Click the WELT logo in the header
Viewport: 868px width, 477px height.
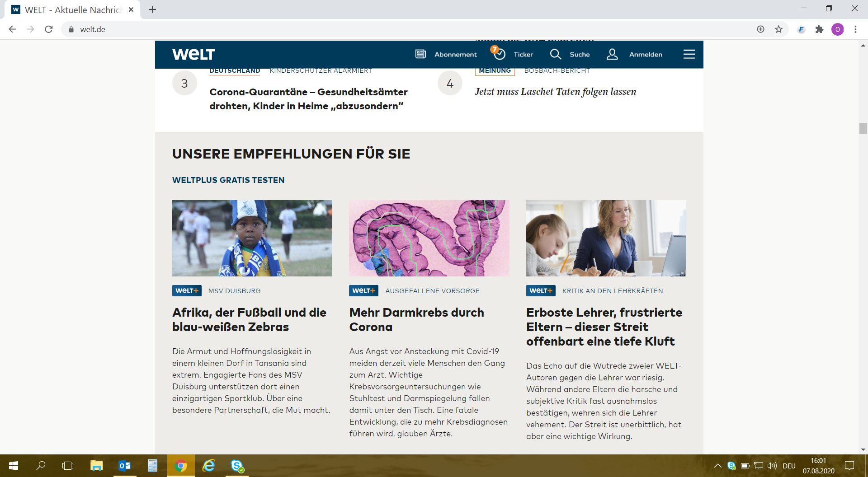pyautogui.click(x=193, y=54)
